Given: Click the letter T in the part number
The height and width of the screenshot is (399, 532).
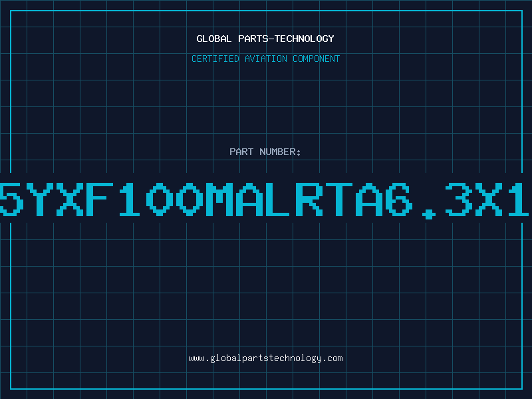Looking at the screenshot, I should [x=339, y=199].
